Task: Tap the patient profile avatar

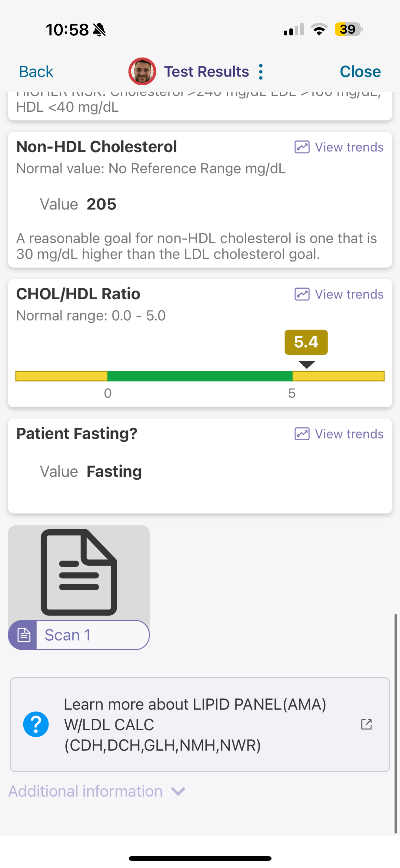Action: tap(142, 71)
